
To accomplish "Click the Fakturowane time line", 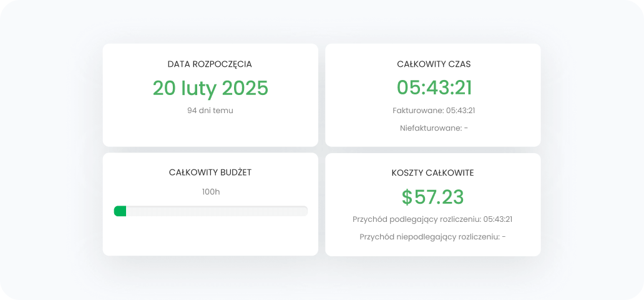I will (433, 111).
